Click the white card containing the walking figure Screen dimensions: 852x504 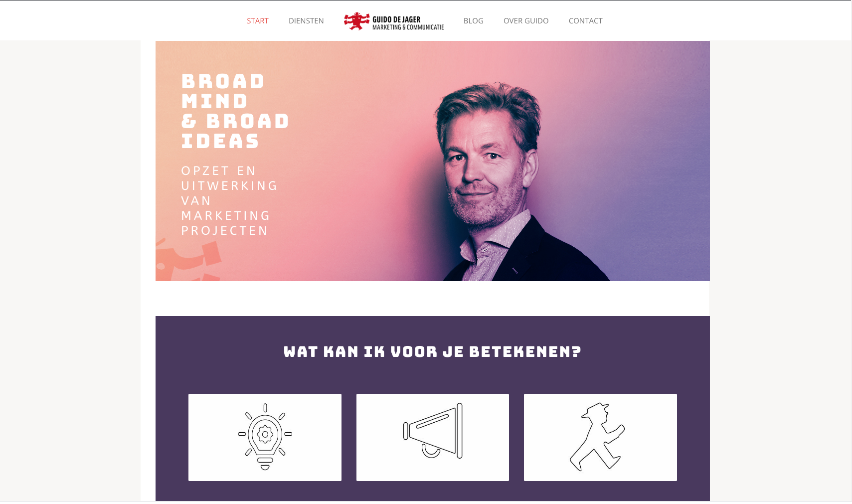point(600,437)
